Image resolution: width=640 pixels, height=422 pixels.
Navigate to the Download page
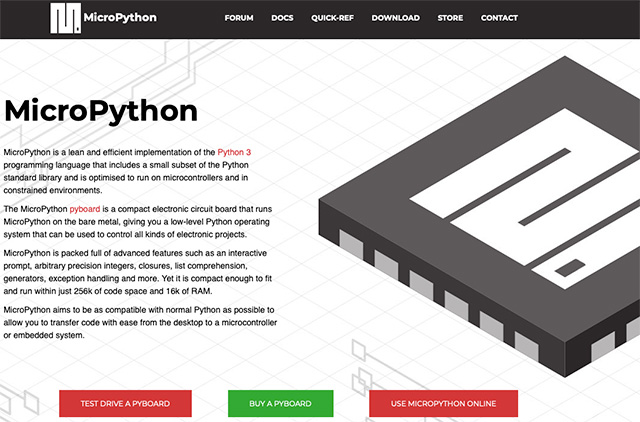396,18
